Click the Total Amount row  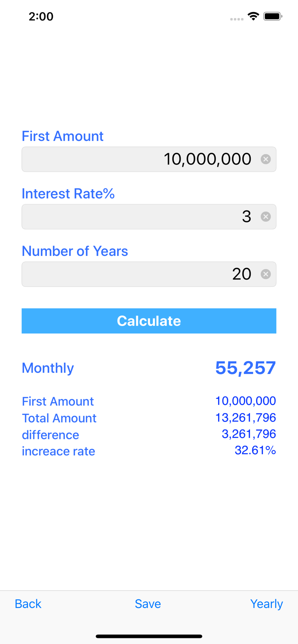pyautogui.click(x=59, y=418)
